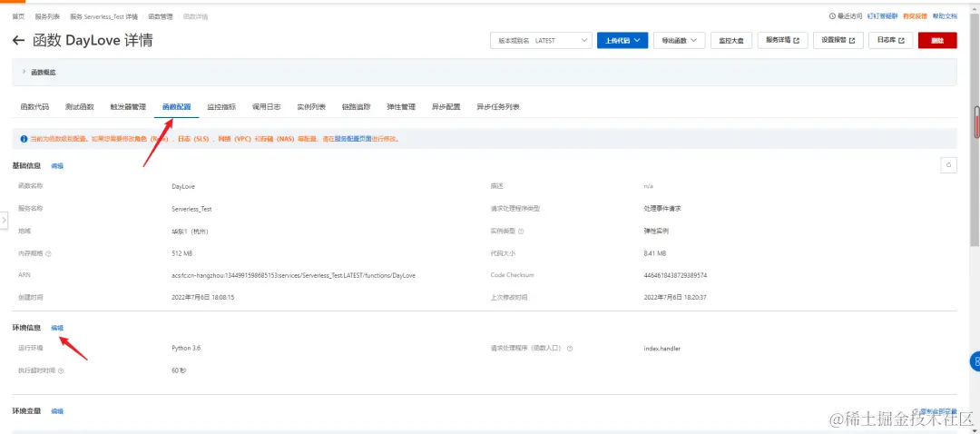Go to 函数管理 in the breadcrumb
The height and width of the screenshot is (434, 980).
click(x=160, y=17)
